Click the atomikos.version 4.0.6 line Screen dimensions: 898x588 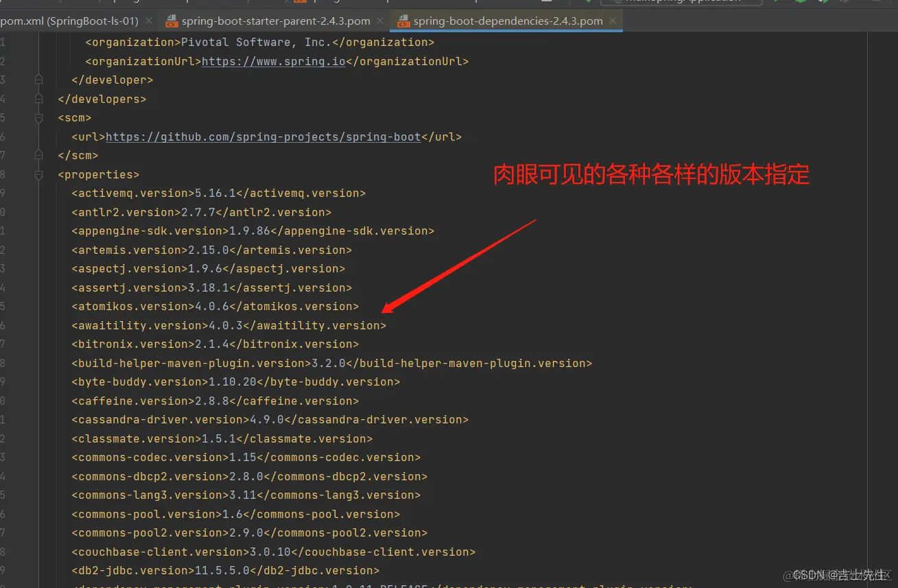(215, 306)
